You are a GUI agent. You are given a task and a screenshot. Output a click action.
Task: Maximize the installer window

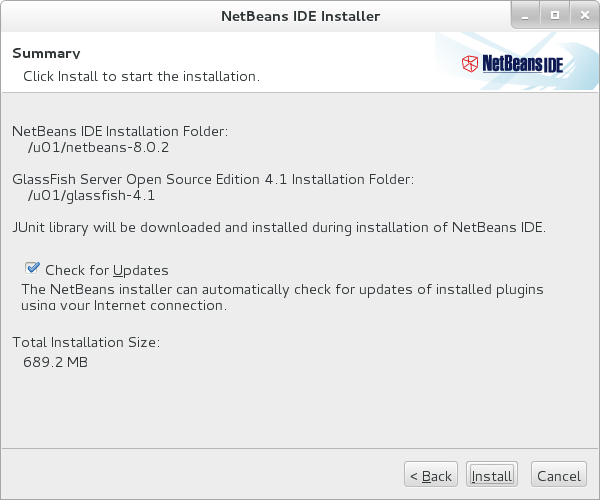pos(555,15)
